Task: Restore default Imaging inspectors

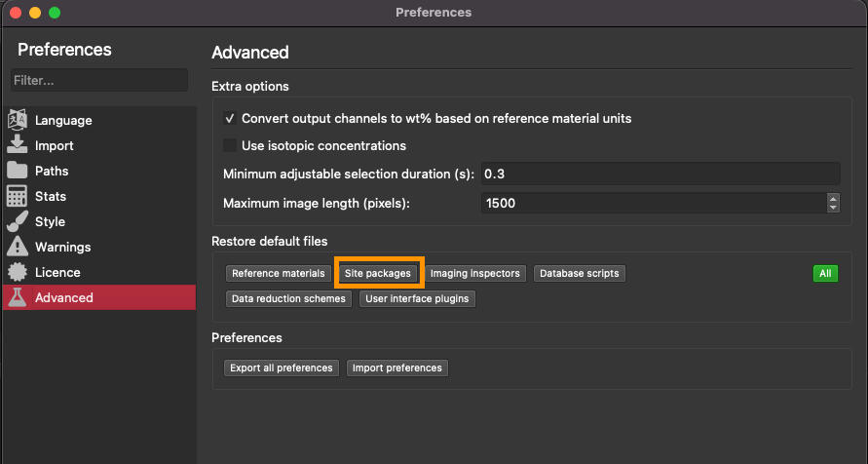Action: (476, 274)
